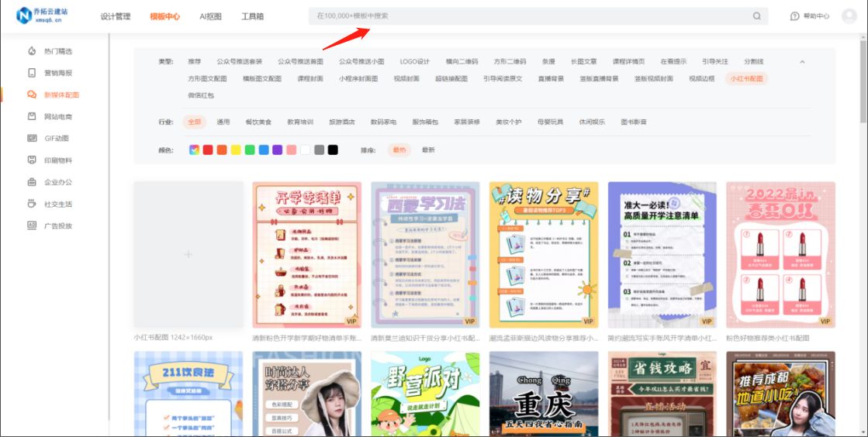This screenshot has height=437, width=868.
Task: Click plus icon on blank 小红书配图 canvas
Action: click(188, 254)
